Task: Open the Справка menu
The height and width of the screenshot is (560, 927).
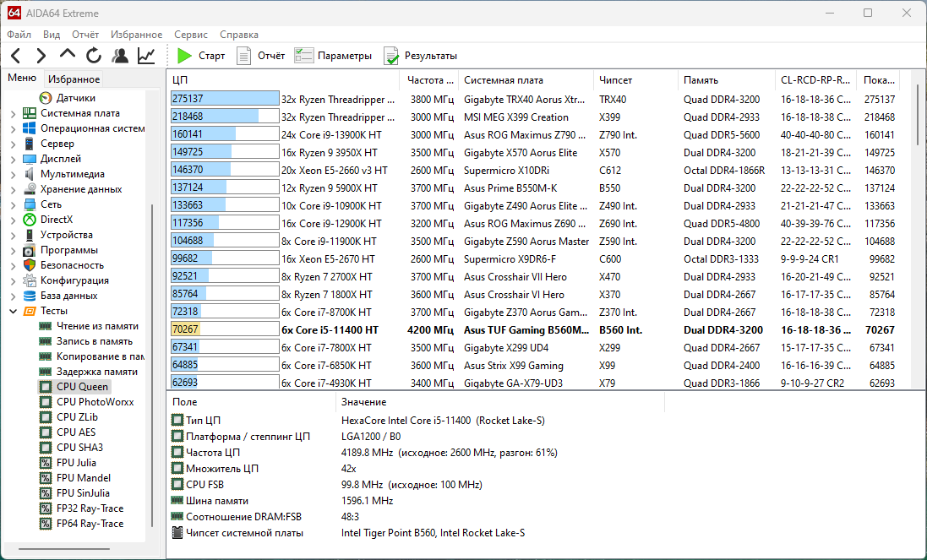Action: coord(239,35)
